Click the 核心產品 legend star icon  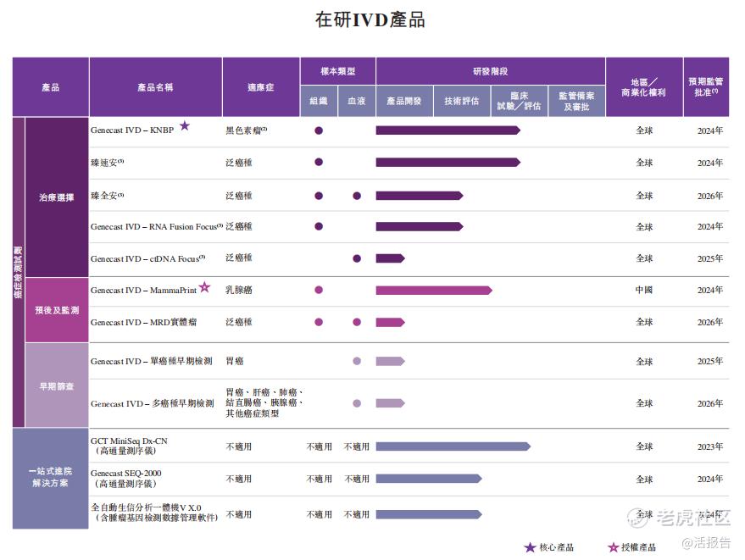click(530, 547)
